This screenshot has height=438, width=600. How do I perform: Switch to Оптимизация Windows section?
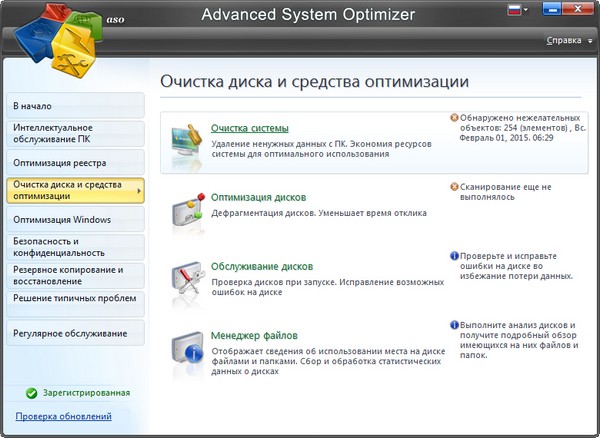coord(62,219)
